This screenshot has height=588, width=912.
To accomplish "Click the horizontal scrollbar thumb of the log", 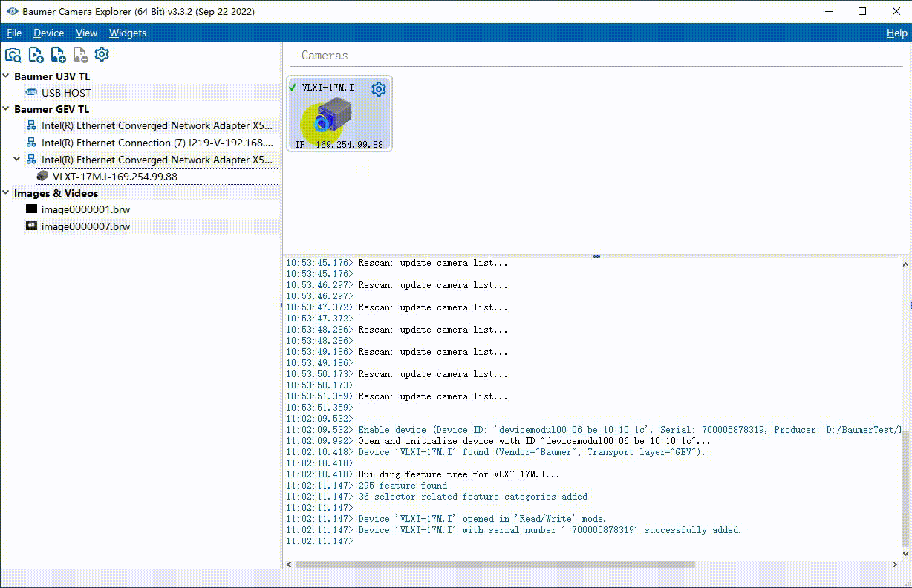I will click(x=495, y=564).
